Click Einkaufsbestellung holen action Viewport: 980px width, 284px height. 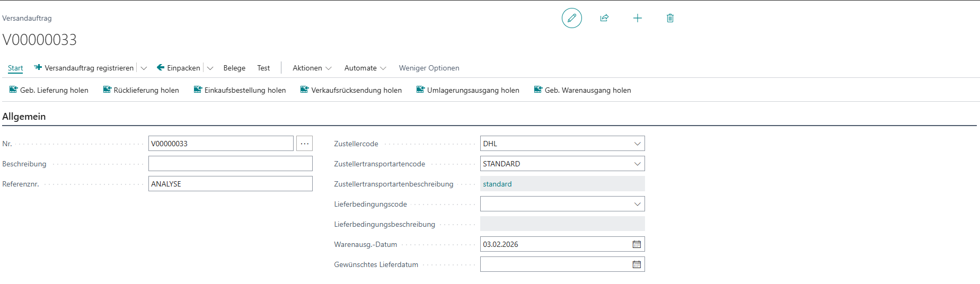[x=240, y=90]
